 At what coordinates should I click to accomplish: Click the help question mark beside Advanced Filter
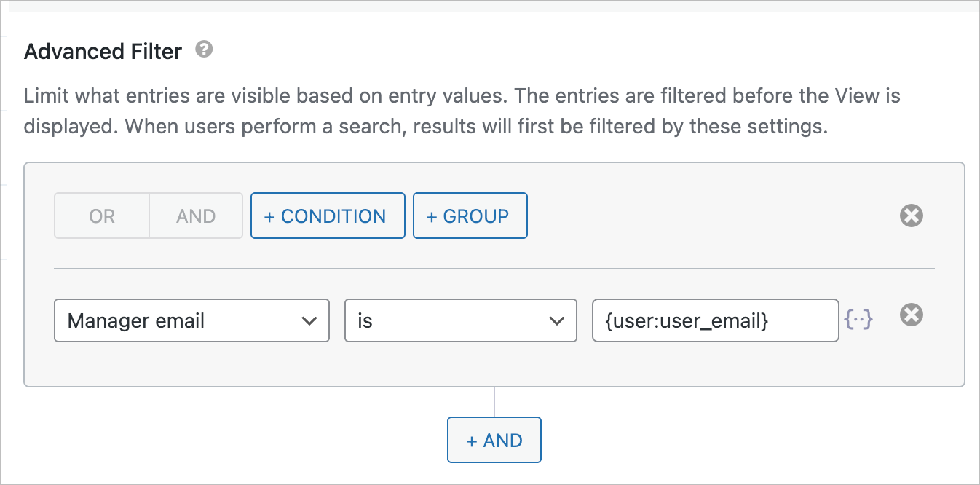(204, 50)
